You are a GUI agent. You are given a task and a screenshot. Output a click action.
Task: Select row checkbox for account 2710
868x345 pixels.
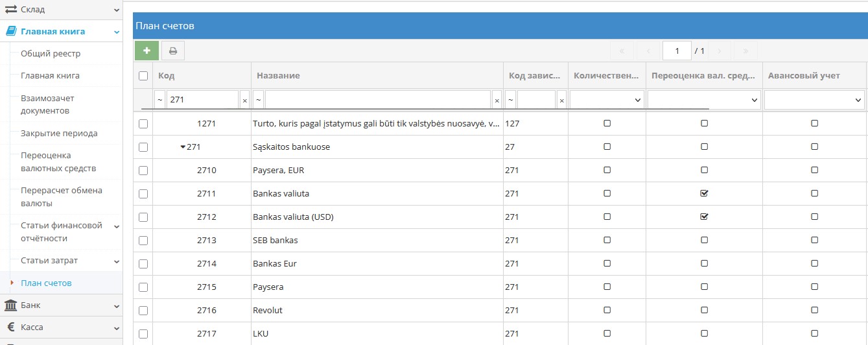[x=143, y=171]
